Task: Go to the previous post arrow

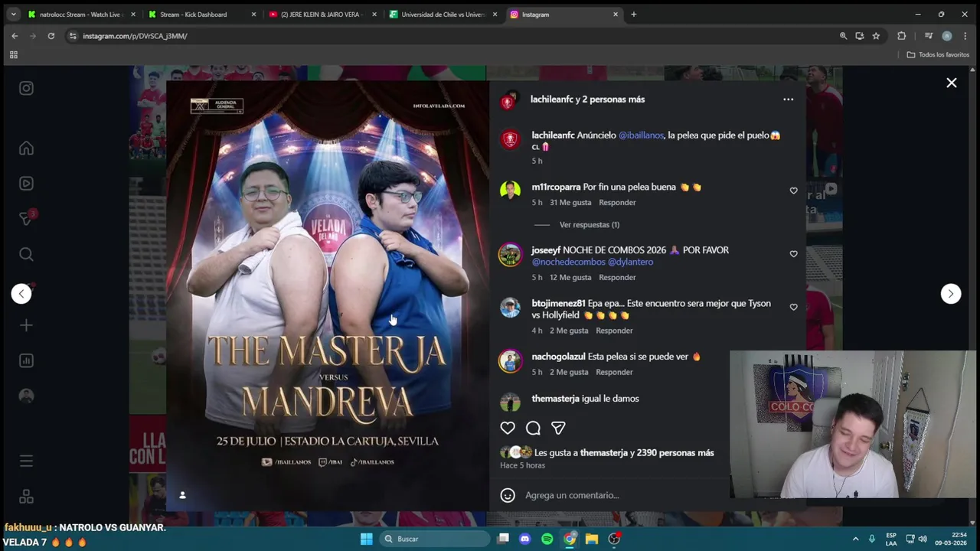Action: pyautogui.click(x=21, y=294)
